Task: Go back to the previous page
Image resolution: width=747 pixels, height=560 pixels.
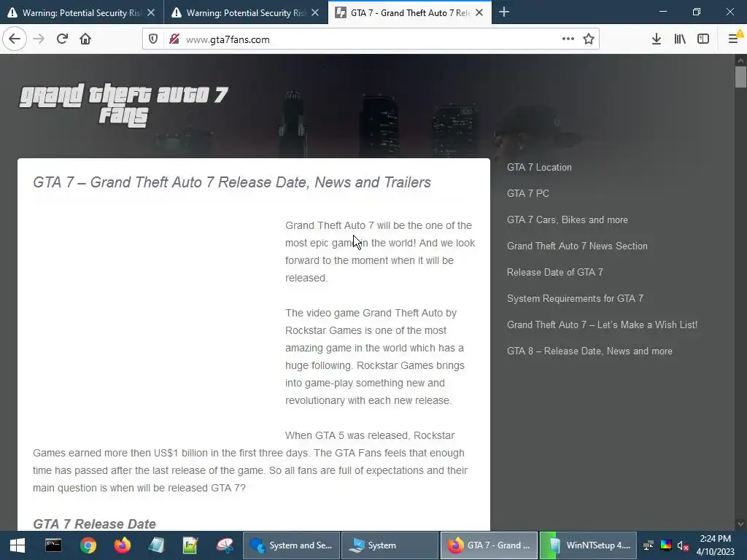Action: point(15,39)
